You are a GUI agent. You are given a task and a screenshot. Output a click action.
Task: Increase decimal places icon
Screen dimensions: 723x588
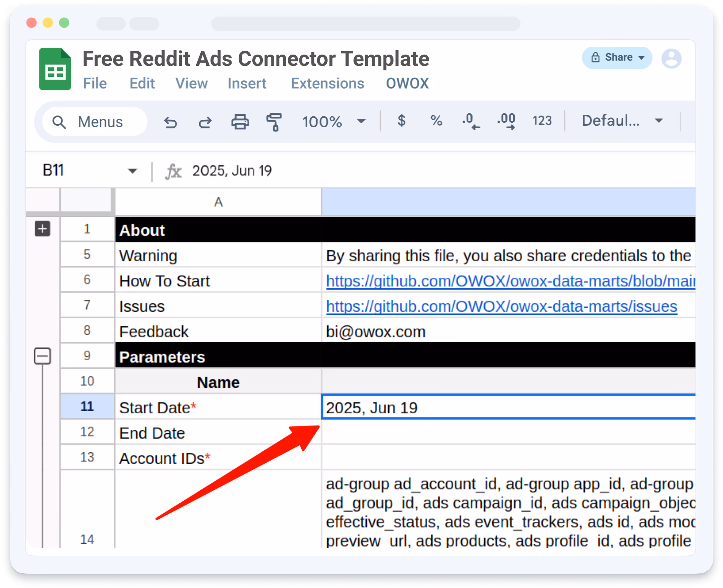point(506,122)
